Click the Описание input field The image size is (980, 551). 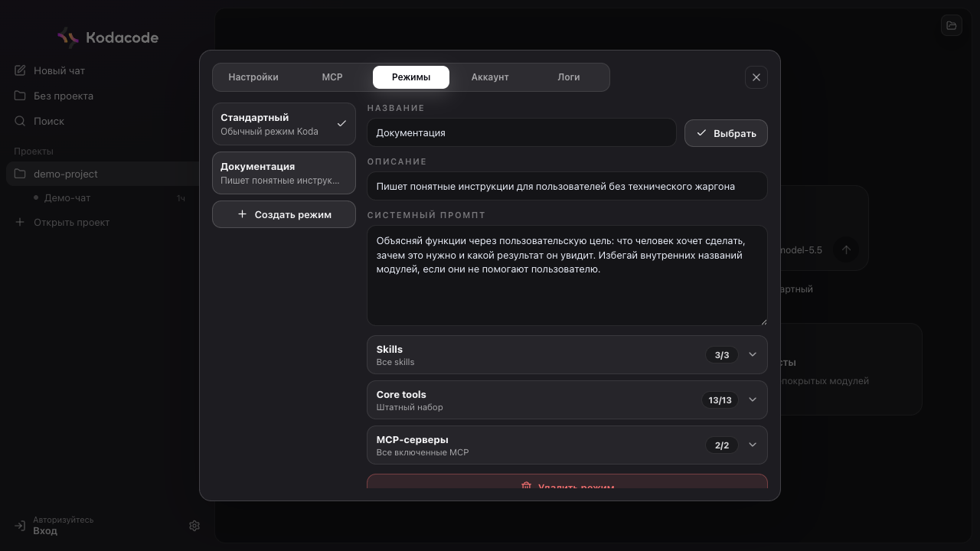tap(567, 186)
